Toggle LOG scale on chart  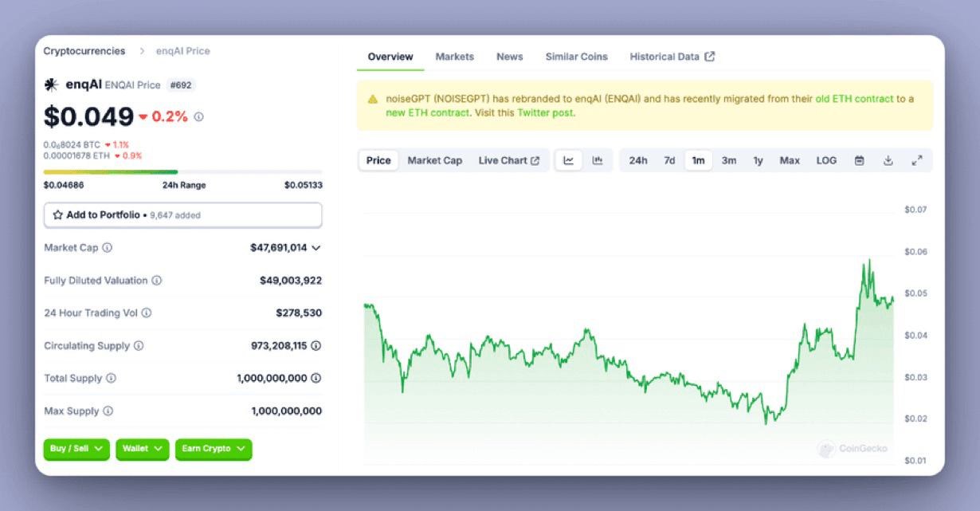826,160
